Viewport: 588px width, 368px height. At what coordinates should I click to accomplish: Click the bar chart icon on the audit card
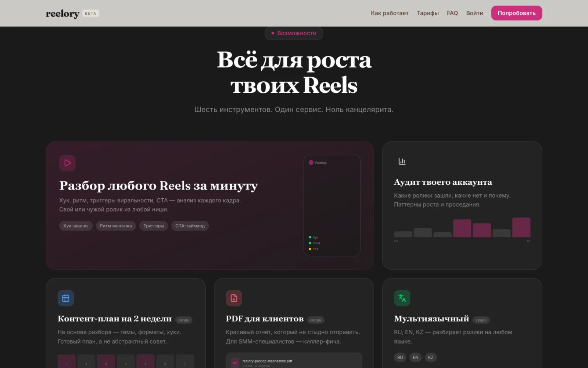402,161
